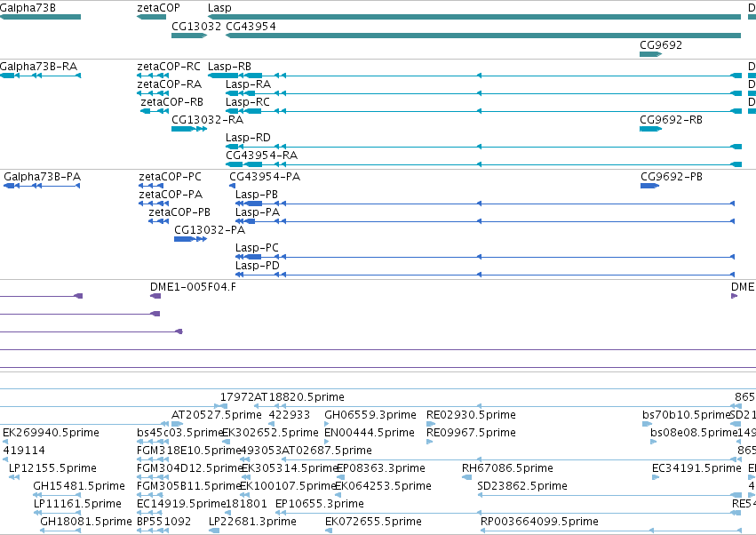Select the EK064253.5prime EST label

383,486
